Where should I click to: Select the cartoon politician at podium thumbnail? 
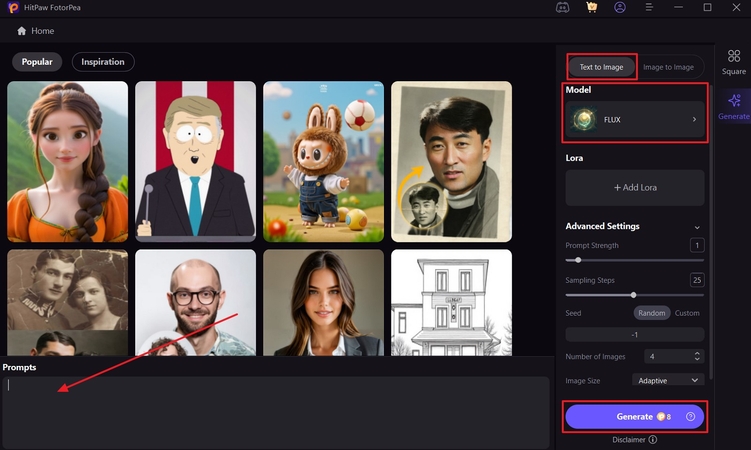point(195,161)
